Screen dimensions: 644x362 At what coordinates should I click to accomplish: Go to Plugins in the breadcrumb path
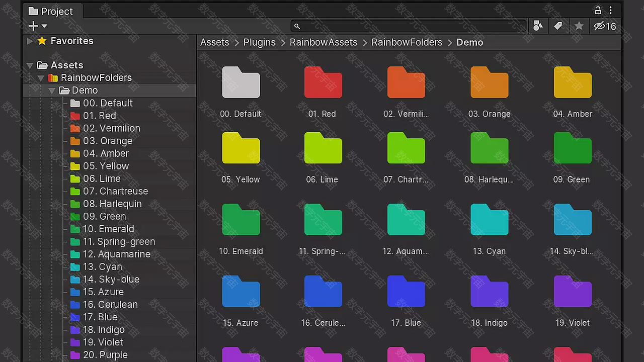(x=260, y=42)
